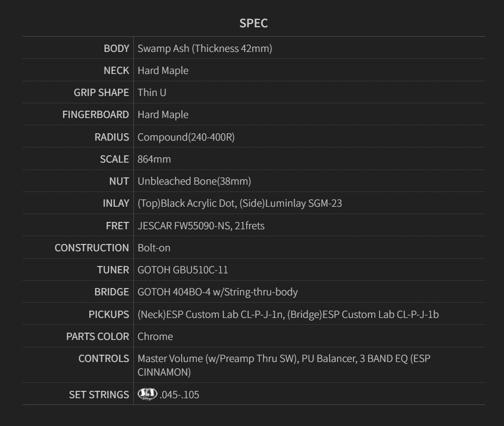
Task: Select GOTOH 404BO-4 bridge text
Action: [217, 292]
